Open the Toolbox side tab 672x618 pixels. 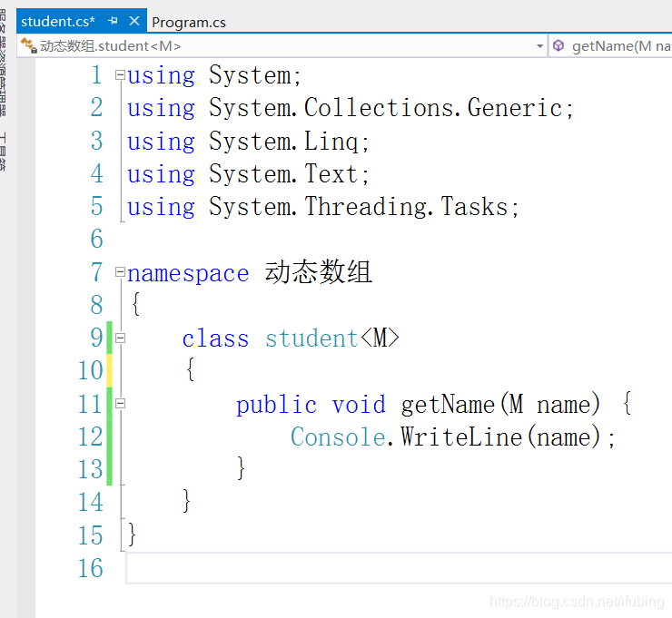(x=4, y=152)
